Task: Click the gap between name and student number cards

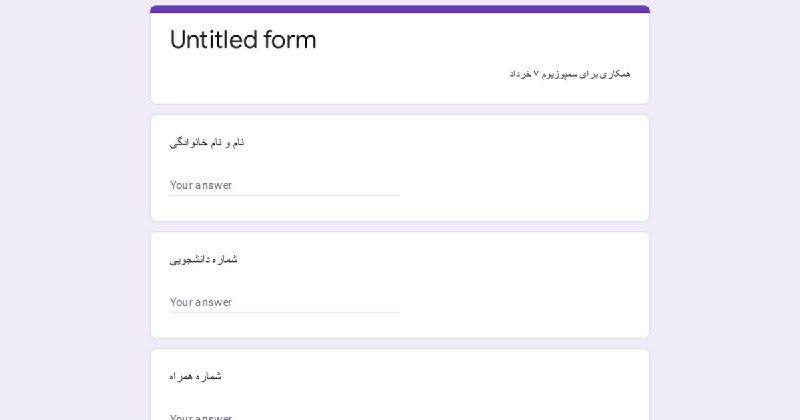Action: click(x=400, y=227)
